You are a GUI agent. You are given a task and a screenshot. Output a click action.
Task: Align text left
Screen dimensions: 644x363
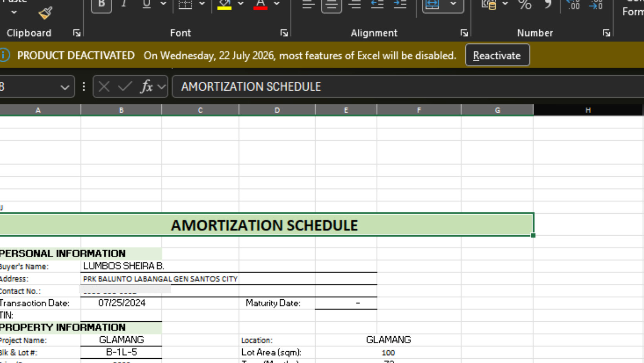[308, 5]
